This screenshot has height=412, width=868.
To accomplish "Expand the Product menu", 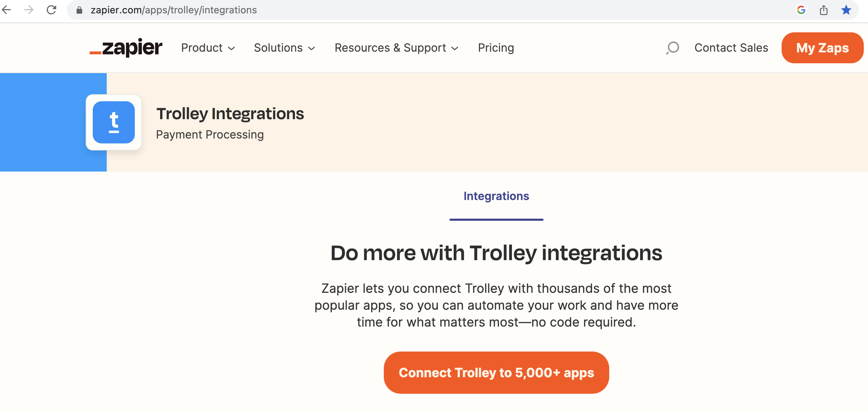I will tap(208, 48).
